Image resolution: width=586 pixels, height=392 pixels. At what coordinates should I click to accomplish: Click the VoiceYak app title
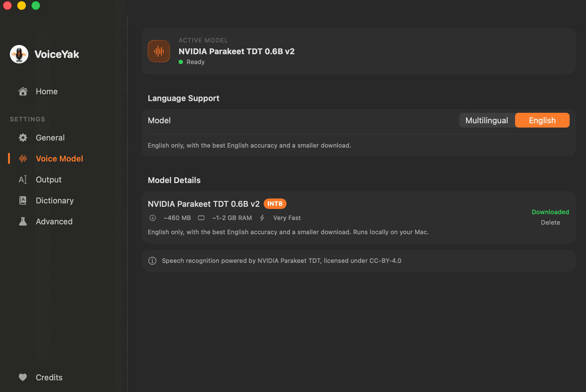[x=57, y=55]
